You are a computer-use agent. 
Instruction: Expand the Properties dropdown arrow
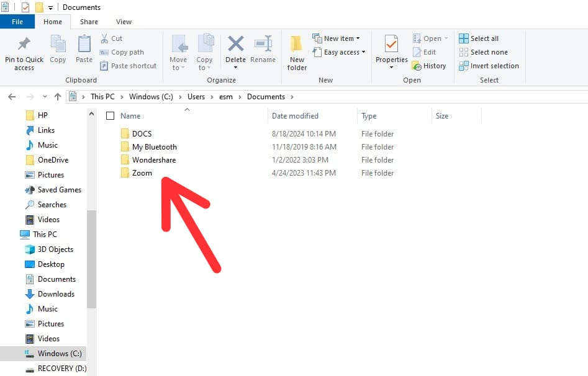click(x=391, y=68)
